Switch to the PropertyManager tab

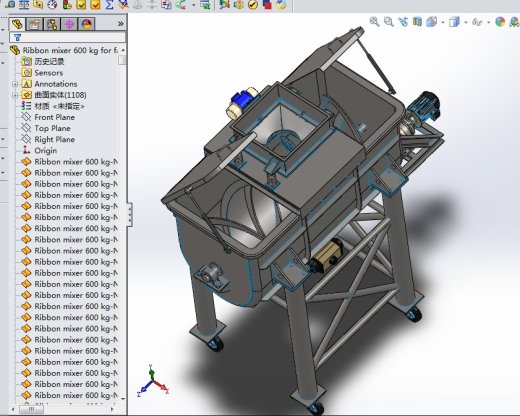click(x=34, y=24)
